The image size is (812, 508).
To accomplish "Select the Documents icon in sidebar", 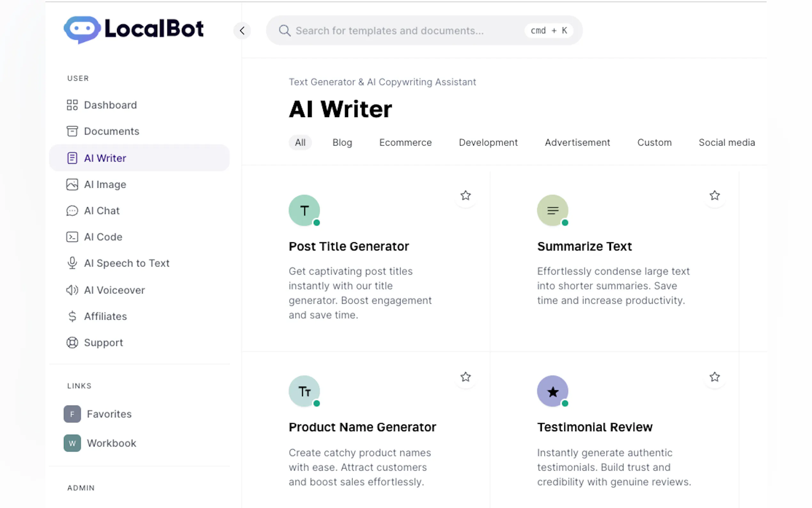I will (x=72, y=131).
